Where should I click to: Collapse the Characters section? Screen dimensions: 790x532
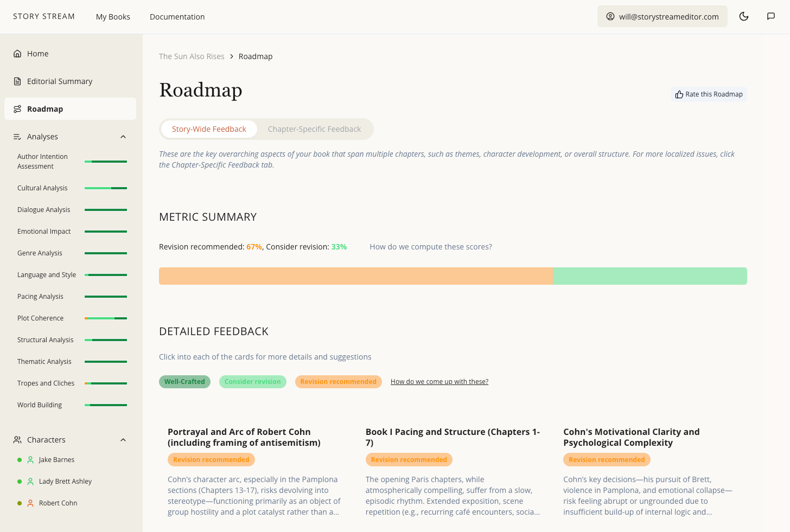[x=123, y=440]
